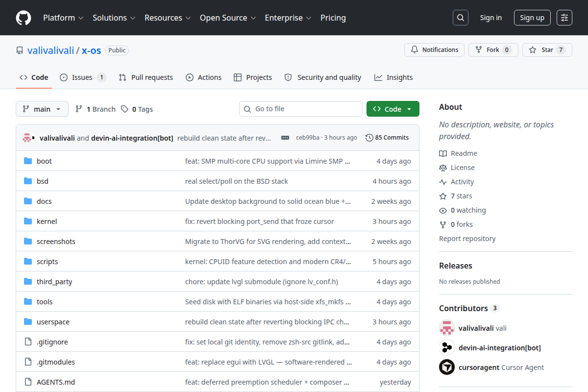The image size is (588, 392).
Task: Expand the commit message ellipsis icon
Action: pos(285,138)
